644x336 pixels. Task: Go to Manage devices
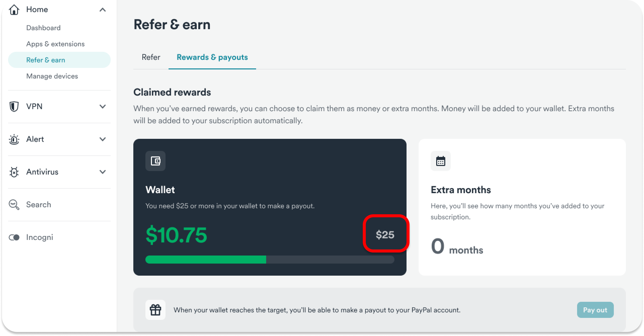tap(52, 76)
